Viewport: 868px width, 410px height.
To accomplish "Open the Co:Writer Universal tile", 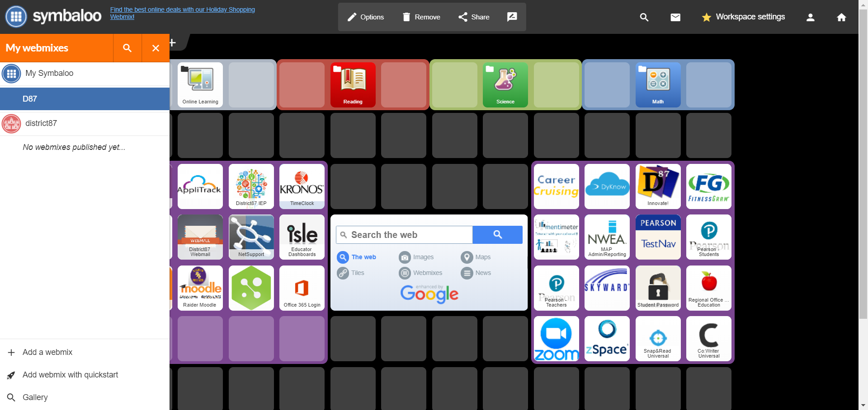I will coord(709,339).
